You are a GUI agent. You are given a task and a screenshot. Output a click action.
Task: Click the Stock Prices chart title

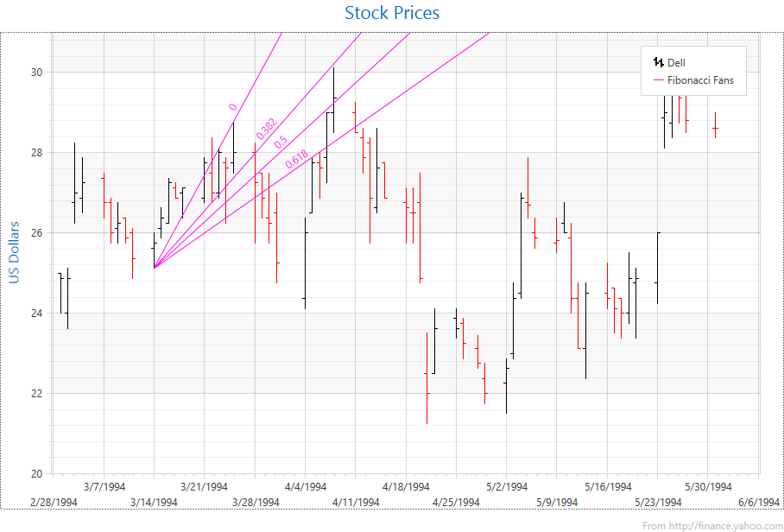(392, 12)
